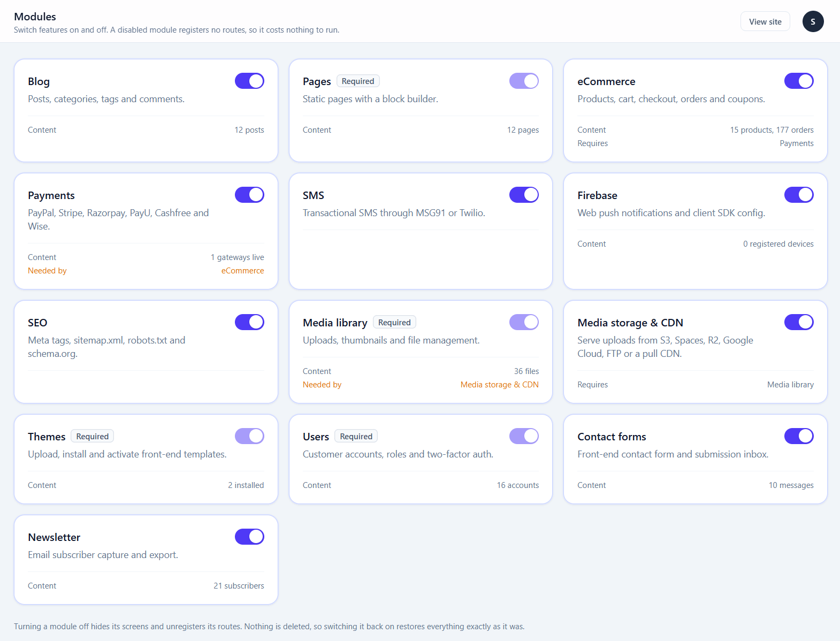
Task: Click the '21 subscribers' value
Action: [x=239, y=586]
